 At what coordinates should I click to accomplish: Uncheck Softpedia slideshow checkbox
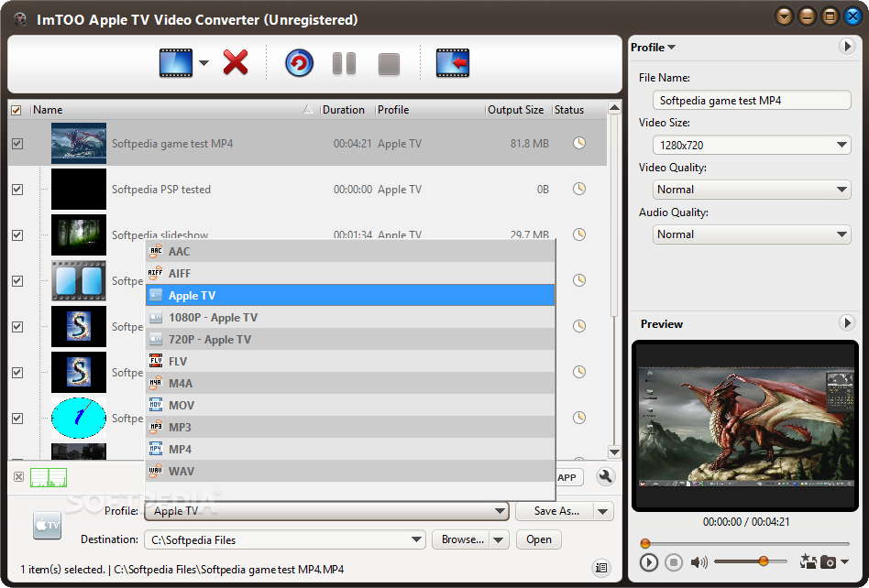(x=17, y=234)
